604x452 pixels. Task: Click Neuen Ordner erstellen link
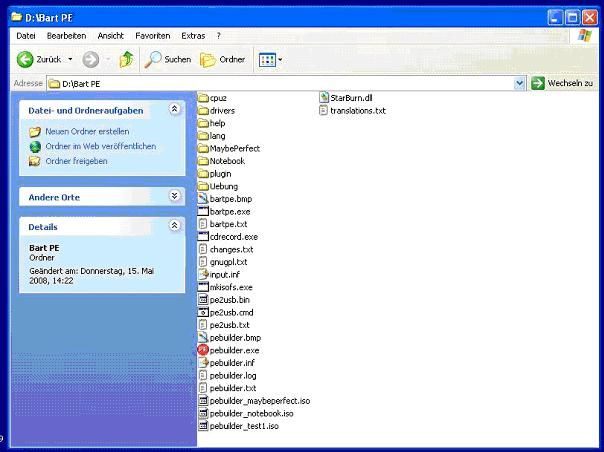[87, 131]
